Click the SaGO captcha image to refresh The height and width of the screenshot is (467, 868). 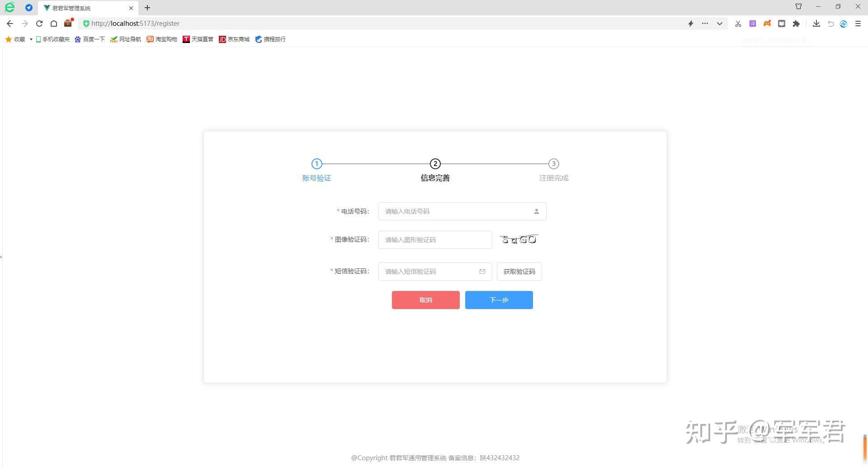tap(519, 239)
